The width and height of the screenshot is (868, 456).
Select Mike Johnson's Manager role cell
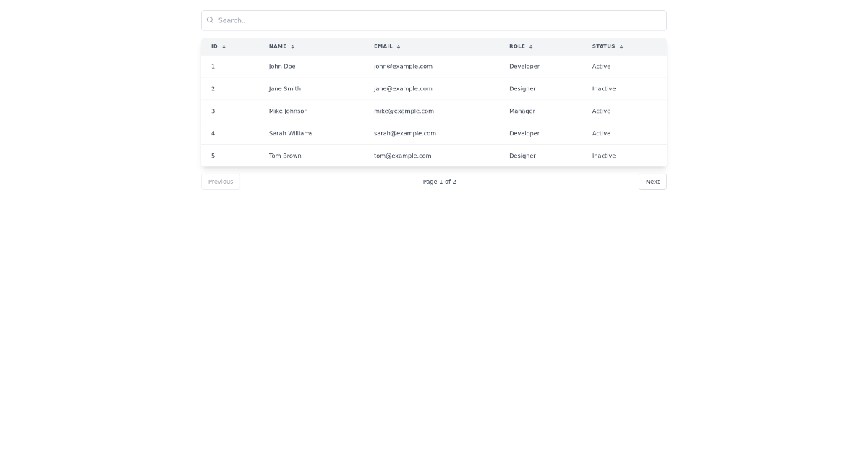click(522, 111)
